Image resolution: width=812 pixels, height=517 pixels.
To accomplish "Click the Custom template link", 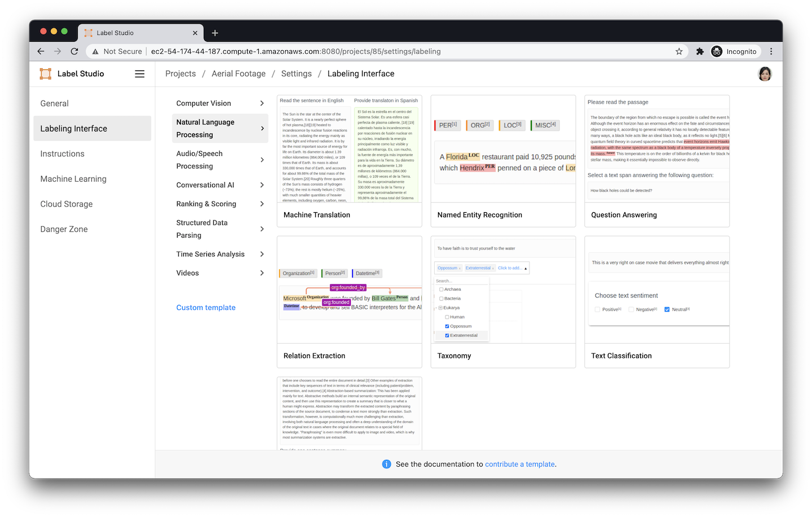I will point(206,308).
